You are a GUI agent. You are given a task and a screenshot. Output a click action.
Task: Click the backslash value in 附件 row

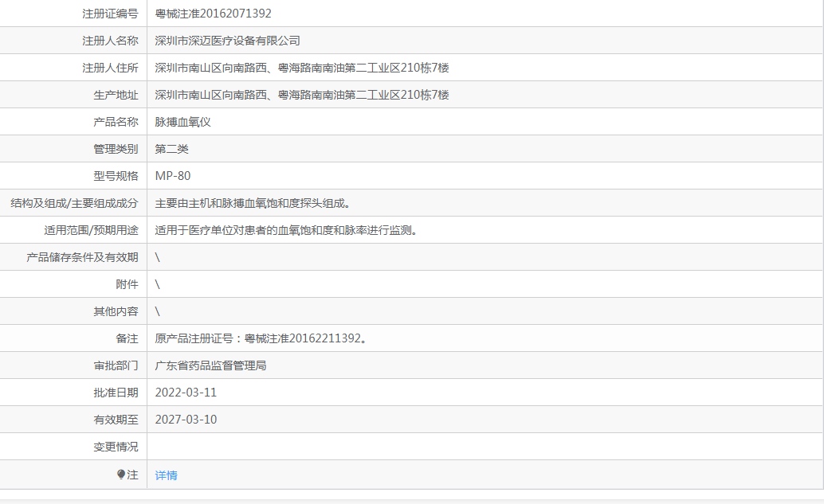(157, 284)
